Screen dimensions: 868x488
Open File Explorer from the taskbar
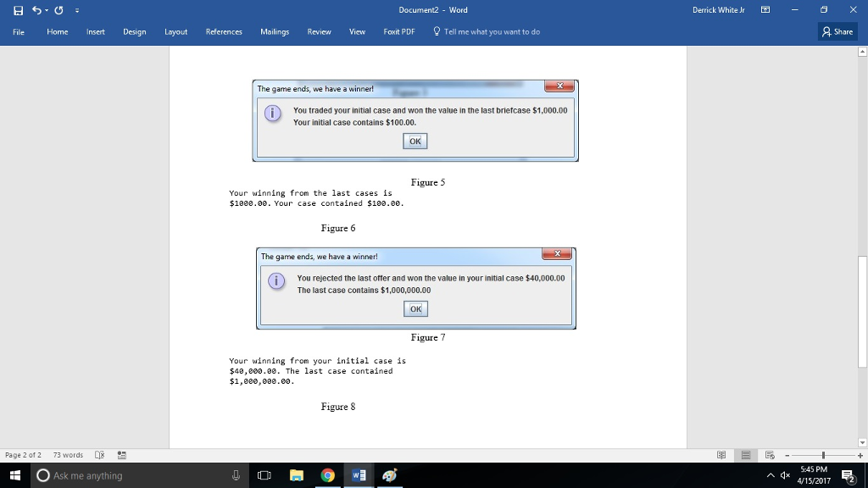[x=296, y=474]
